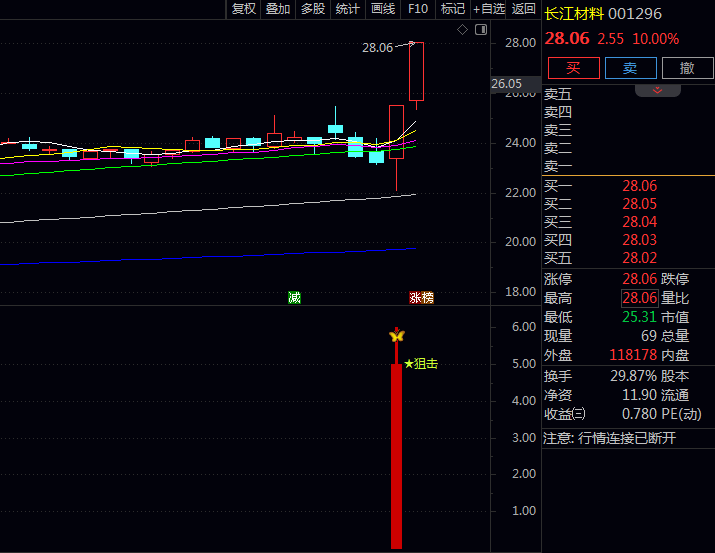The width and height of the screenshot is (715, 553).
Task: Open the 统计 toolbar item
Action: coord(347,9)
